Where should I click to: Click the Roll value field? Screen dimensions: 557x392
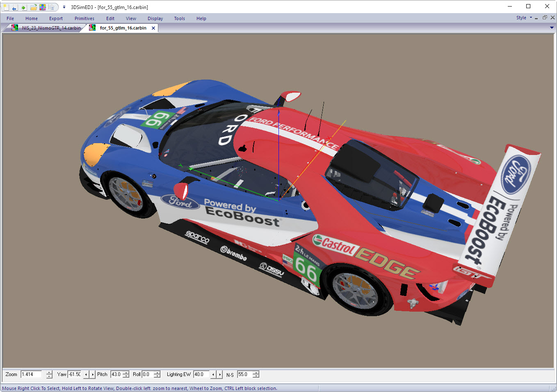click(x=148, y=374)
